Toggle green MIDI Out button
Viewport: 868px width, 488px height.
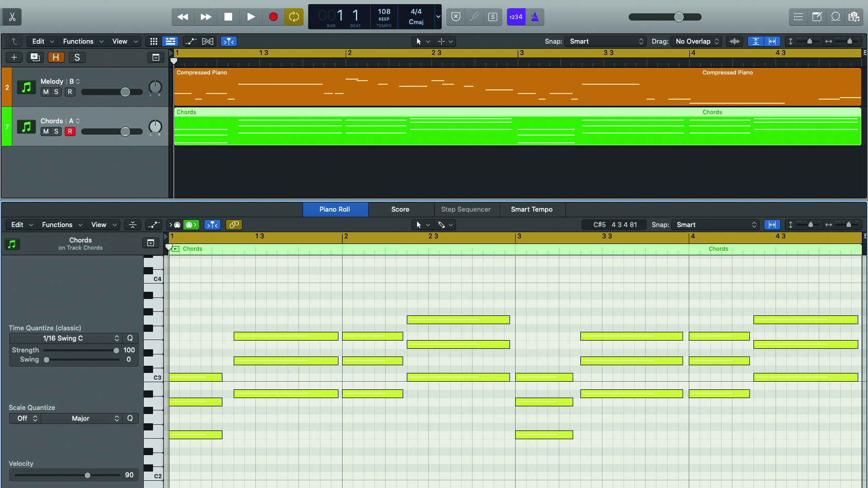[191, 224]
